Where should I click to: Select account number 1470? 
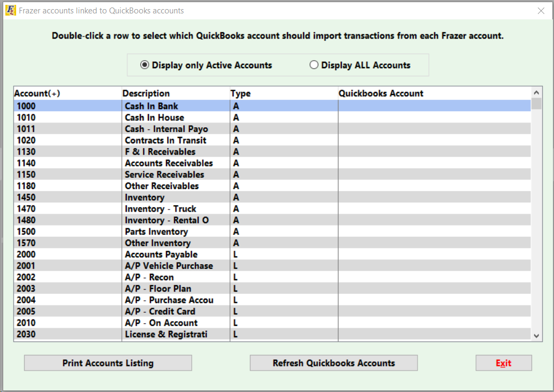coord(26,209)
